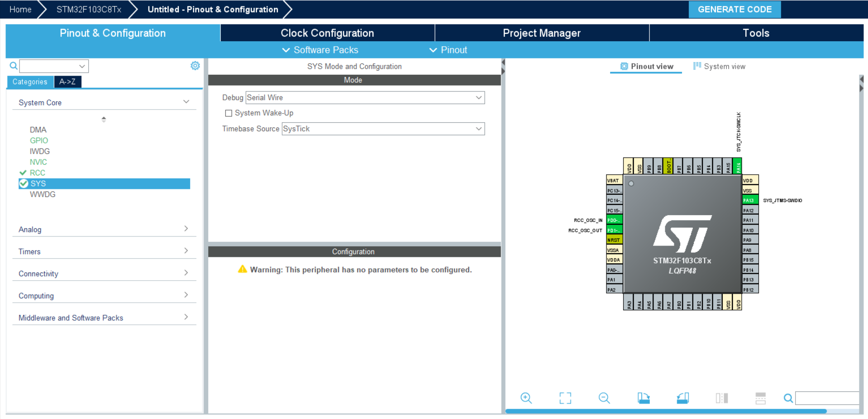Click the PD1 RCC_OSC_OUT pin

[615, 230]
